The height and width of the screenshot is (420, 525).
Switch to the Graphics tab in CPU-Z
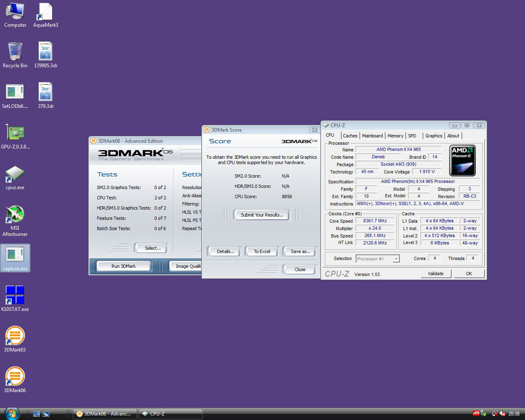(x=434, y=136)
